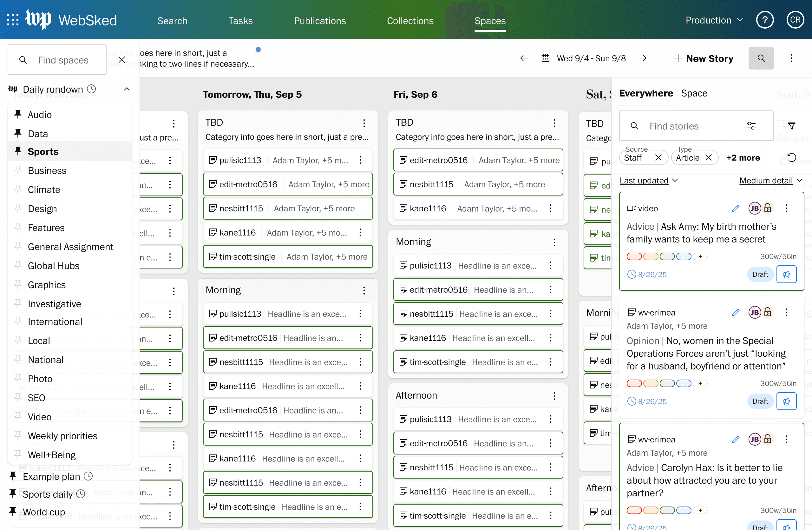The width and height of the screenshot is (812, 530).
Task: Go to next date range arrow
Action: click(642, 58)
